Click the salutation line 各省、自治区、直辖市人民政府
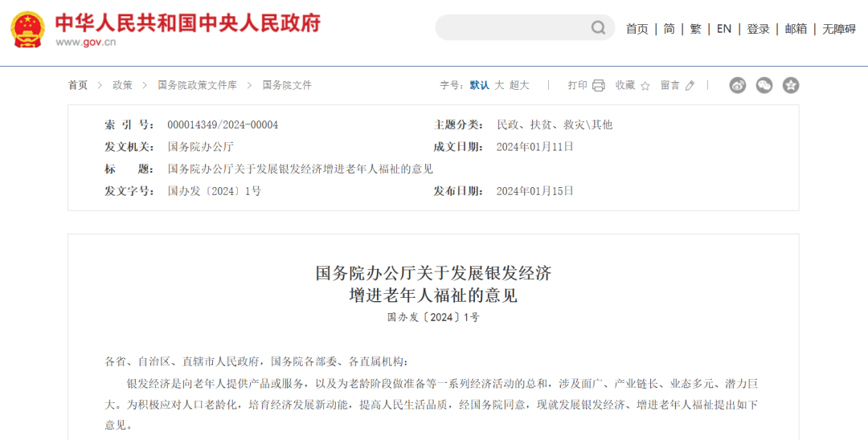 coord(182,363)
